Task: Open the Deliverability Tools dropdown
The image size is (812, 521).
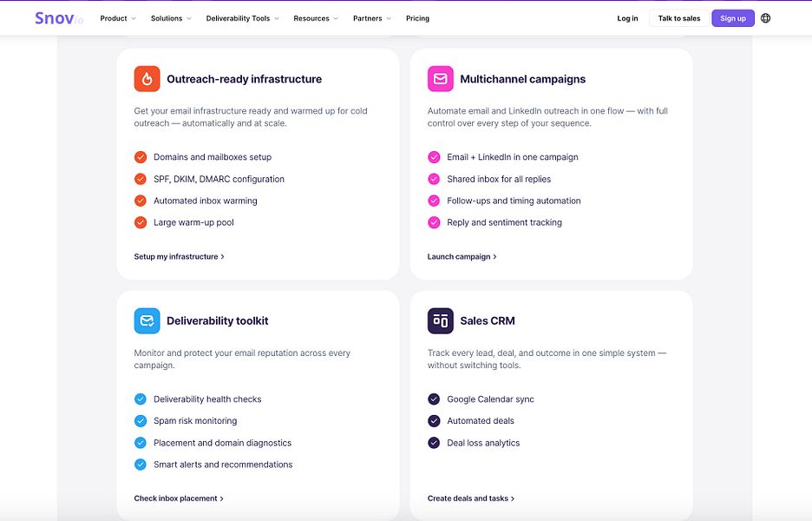Action: pos(242,18)
